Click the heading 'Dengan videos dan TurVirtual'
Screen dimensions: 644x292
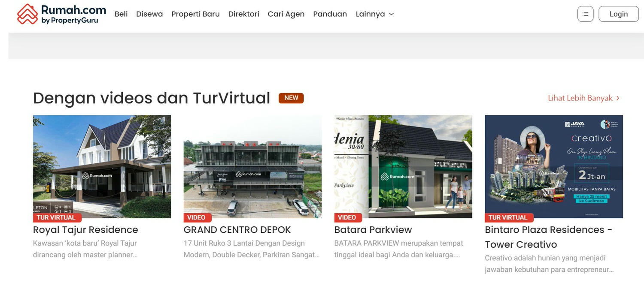(x=152, y=98)
